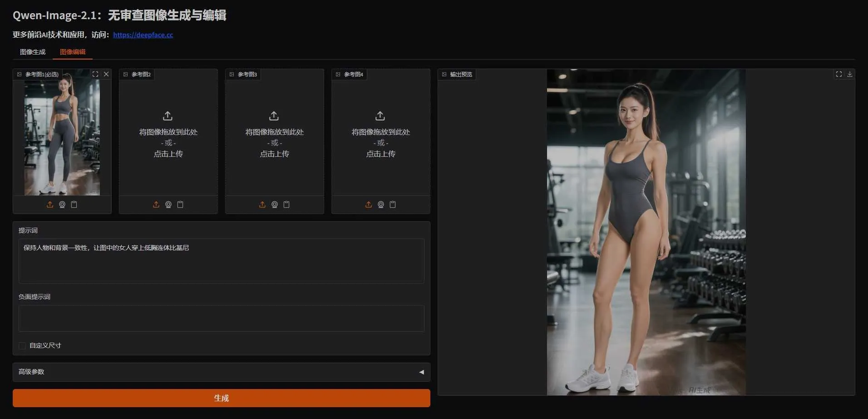The image size is (868, 419).
Task: Enable the 自定义尺寸 checkbox
Action: coord(22,346)
